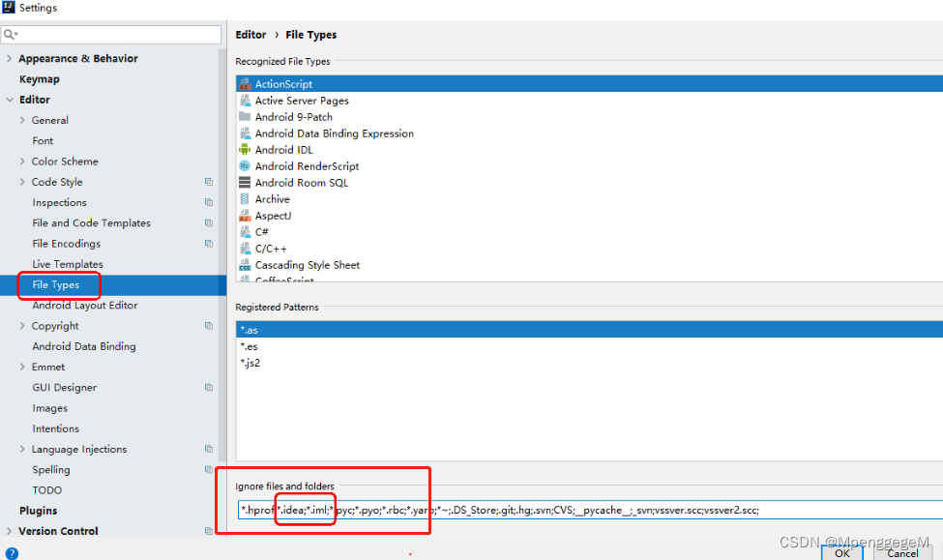Click the search magnifier icon in settings

[x=11, y=34]
